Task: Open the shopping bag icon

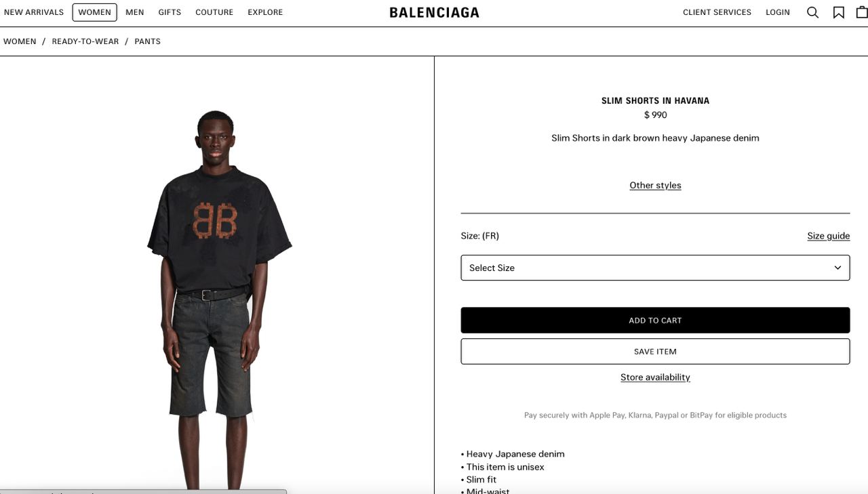Action: click(862, 12)
